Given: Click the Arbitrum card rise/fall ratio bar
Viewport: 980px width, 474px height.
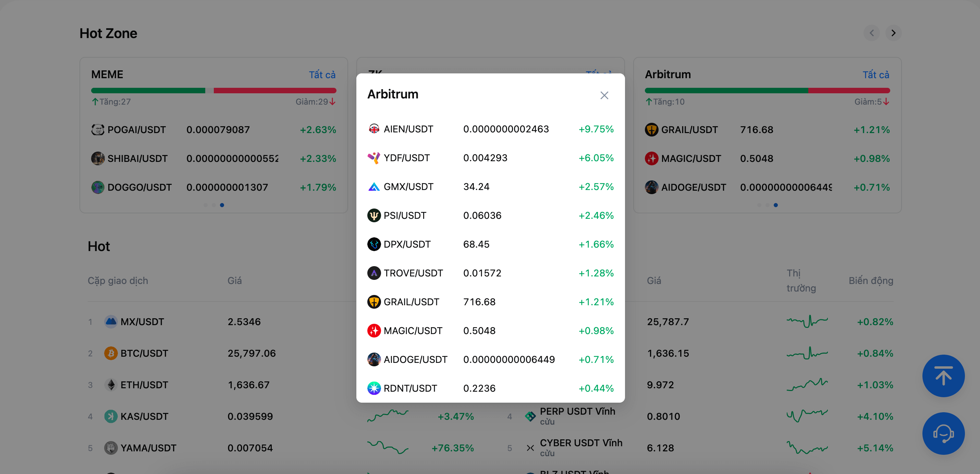Looking at the screenshot, I should (x=767, y=91).
